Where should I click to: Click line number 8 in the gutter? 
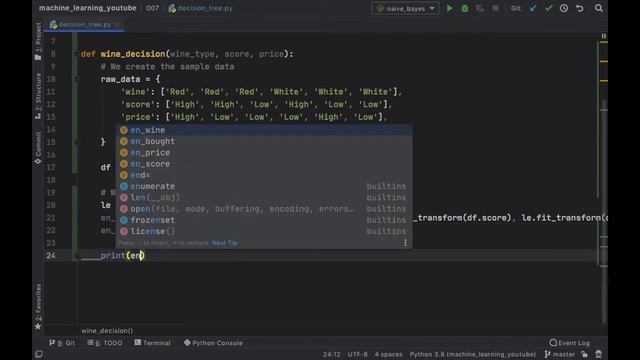pos(53,54)
